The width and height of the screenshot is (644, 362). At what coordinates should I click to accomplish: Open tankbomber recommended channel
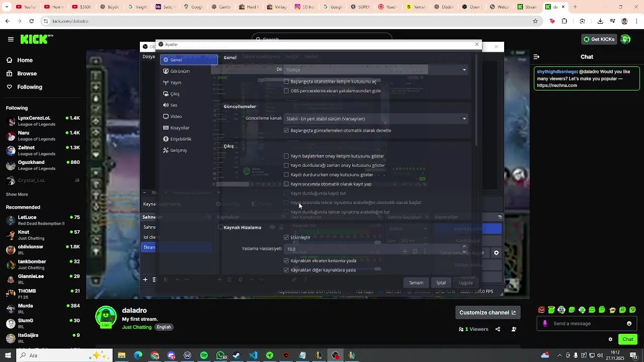coord(43,264)
